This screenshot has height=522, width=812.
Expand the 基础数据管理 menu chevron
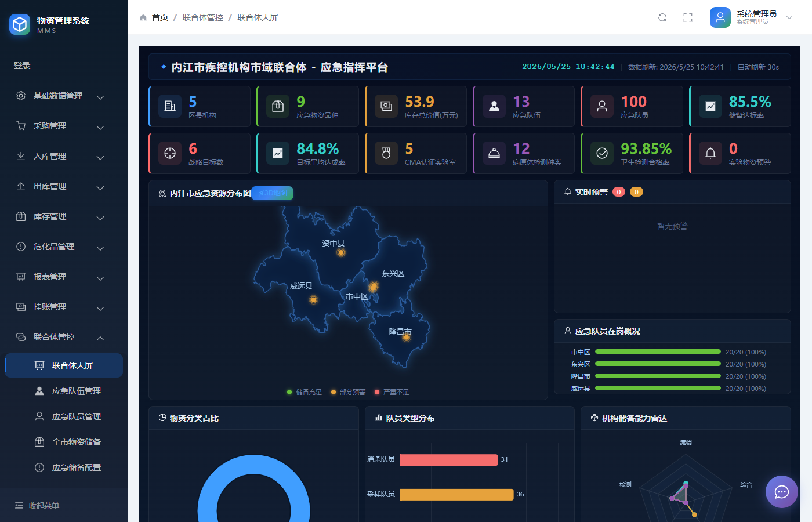(x=100, y=97)
